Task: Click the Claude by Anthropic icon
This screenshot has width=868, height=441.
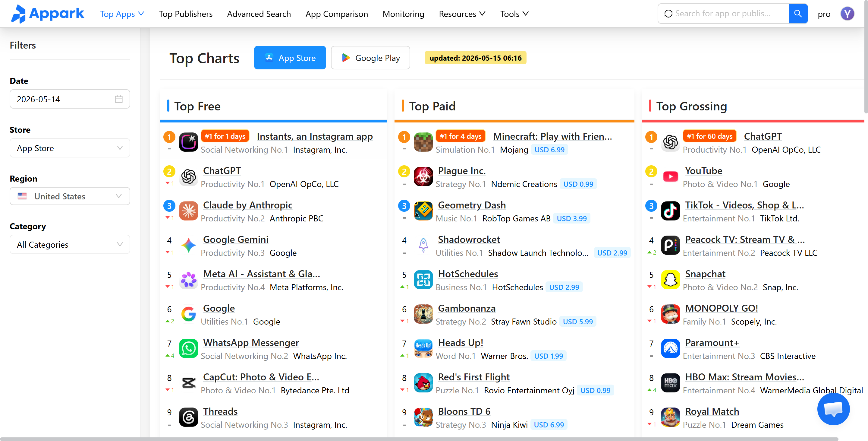Action: 188,211
